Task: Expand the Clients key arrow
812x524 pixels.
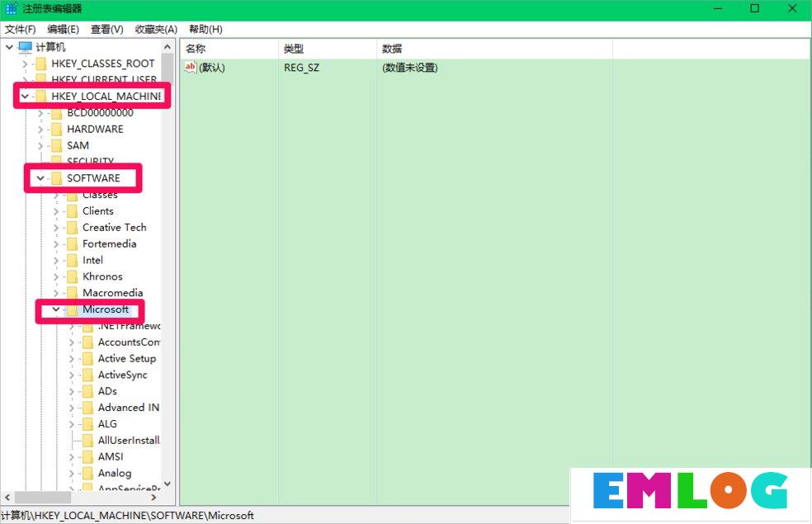Action: tap(56, 211)
